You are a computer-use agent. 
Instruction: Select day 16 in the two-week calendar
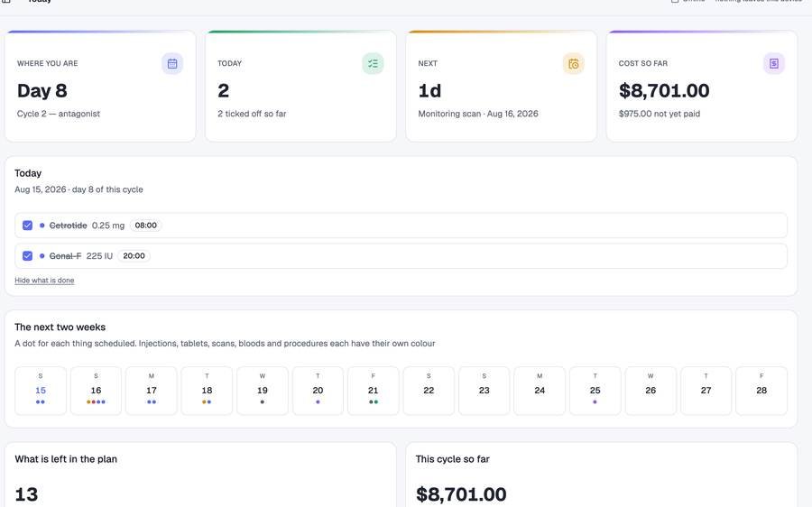(x=96, y=391)
